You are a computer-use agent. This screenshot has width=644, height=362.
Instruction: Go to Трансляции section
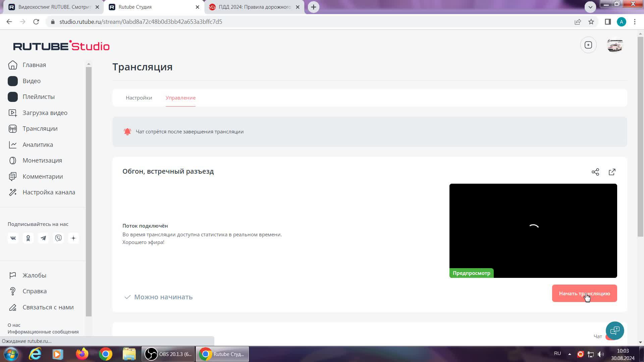(x=40, y=129)
